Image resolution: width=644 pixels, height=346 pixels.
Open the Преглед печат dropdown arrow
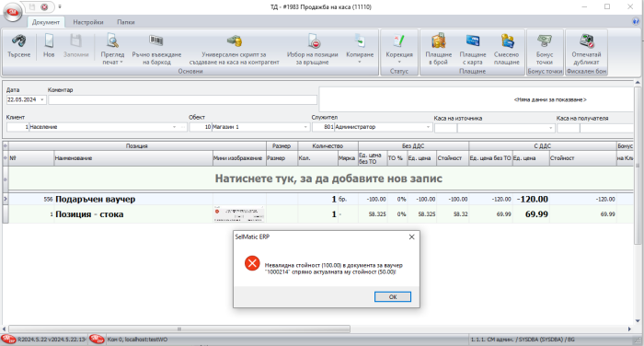(121, 63)
